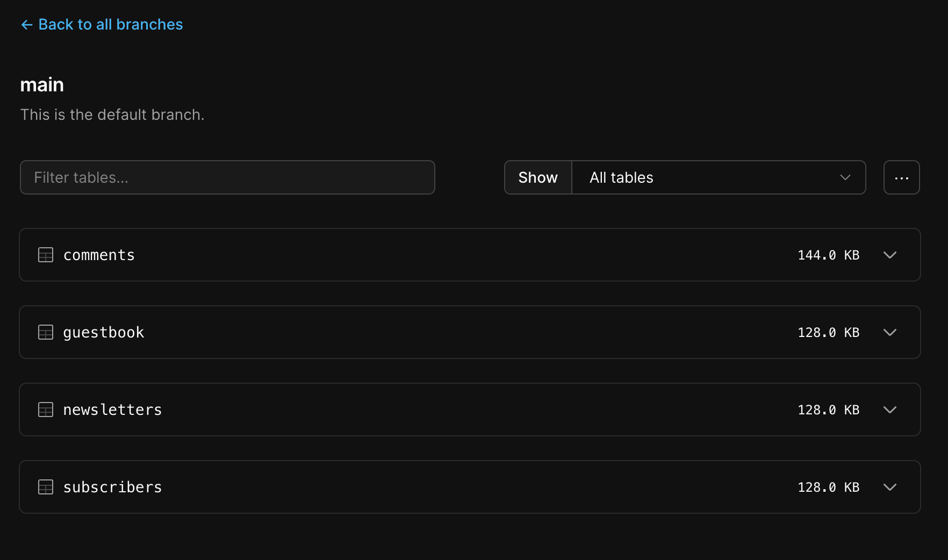Focus the Filter tables input field
The height and width of the screenshot is (560, 948).
[x=227, y=177]
